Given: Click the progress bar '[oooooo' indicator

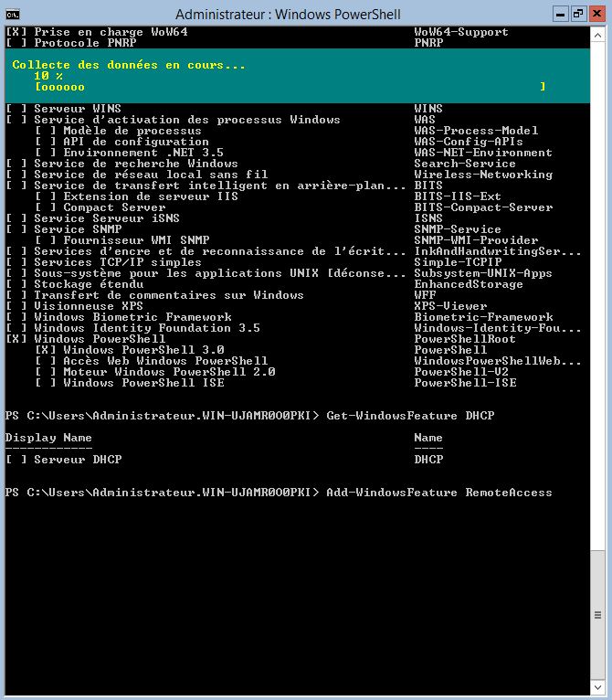Looking at the screenshot, I should pos(59,87).
